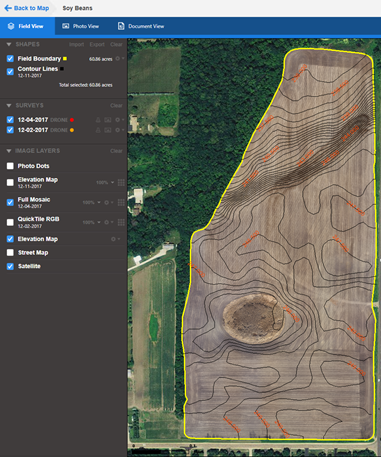Collapse the IMAGE LAYERS section
Viewport: 381px width, 457px height.
9,151
